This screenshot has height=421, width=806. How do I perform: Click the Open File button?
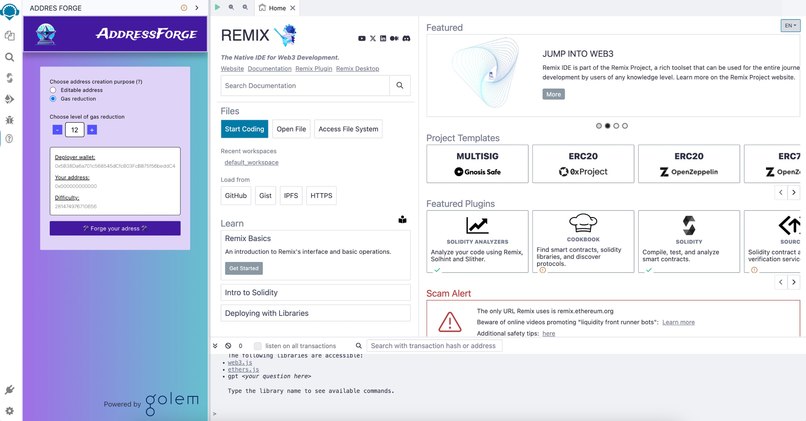tap(291, 129)
